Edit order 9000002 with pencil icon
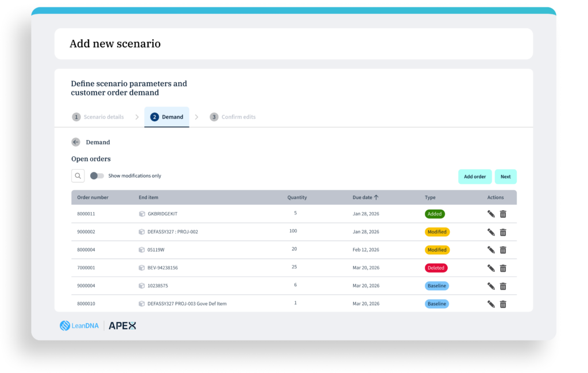Viewport: 588px width, 373px height. (x=491, y=232)
